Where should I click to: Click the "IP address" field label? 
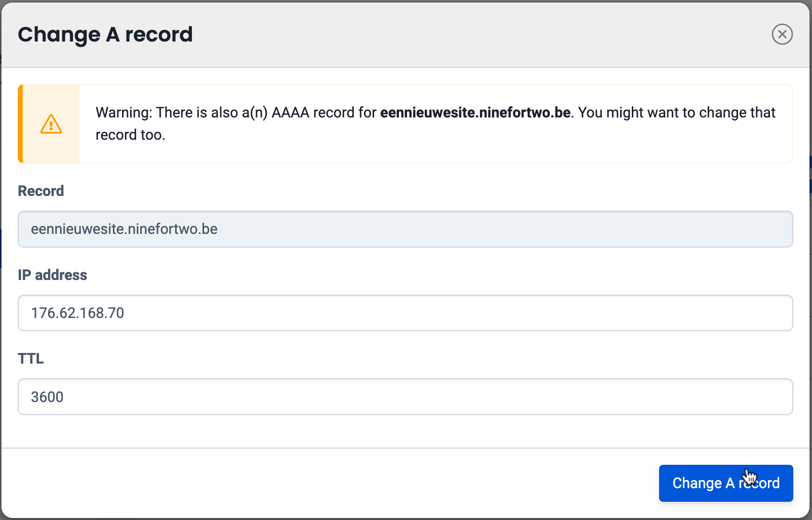(x=53, y=275)
